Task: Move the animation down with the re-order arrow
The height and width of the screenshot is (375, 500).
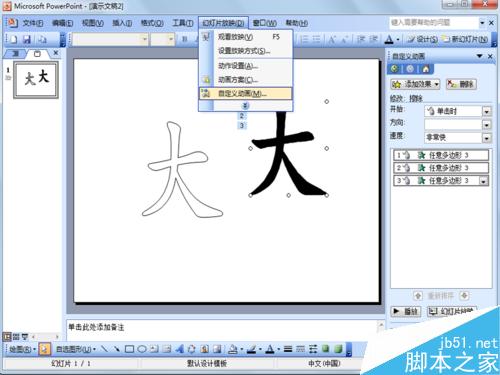Action: point(464,295)
